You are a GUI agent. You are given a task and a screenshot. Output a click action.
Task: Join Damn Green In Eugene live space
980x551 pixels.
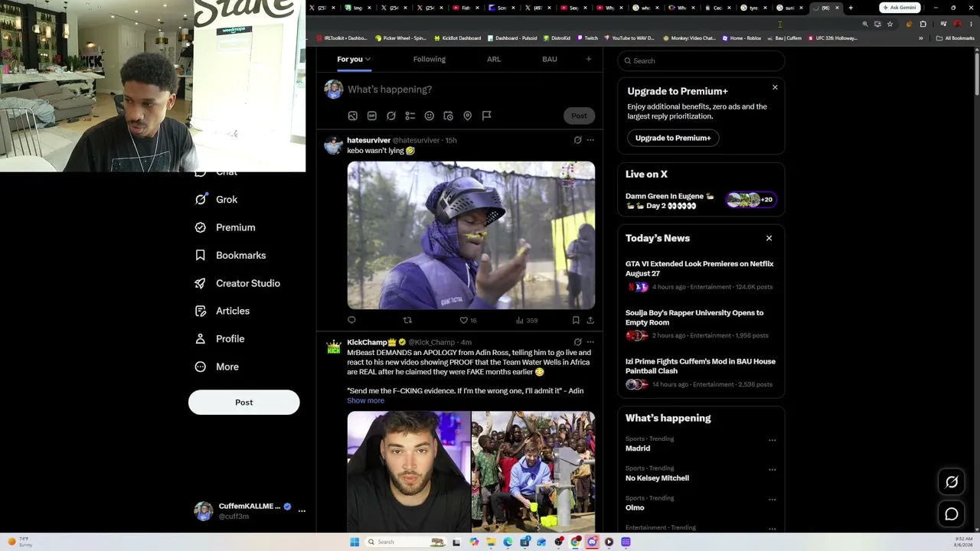click(701, 200)
